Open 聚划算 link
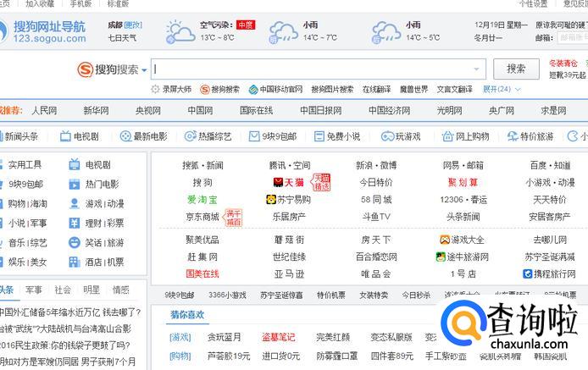 point(463,183)
